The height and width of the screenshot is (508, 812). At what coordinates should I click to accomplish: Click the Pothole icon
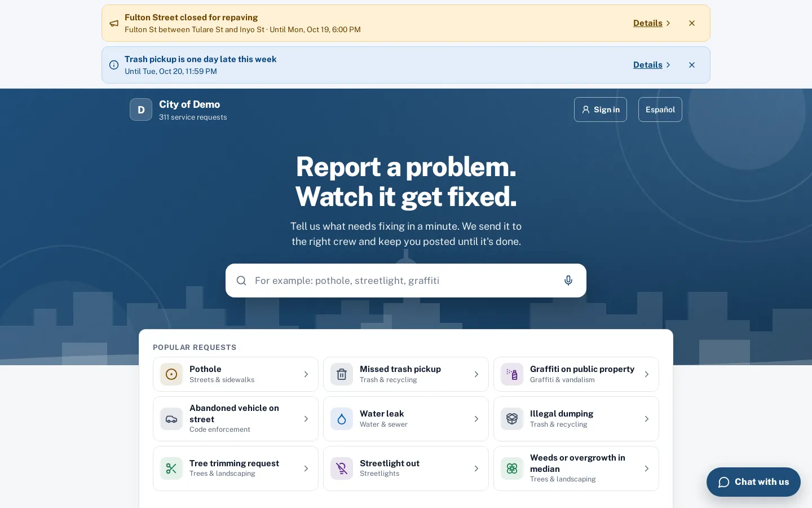point(171,374)
